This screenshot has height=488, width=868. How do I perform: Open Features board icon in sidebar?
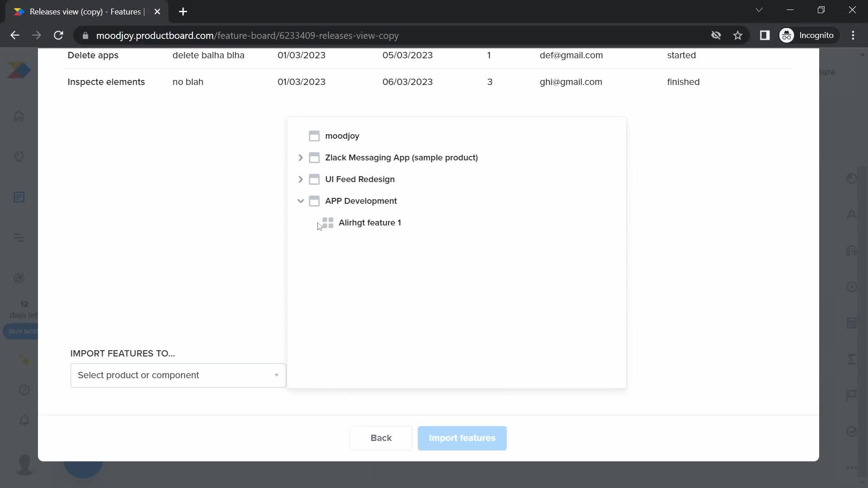pos(19,197)
